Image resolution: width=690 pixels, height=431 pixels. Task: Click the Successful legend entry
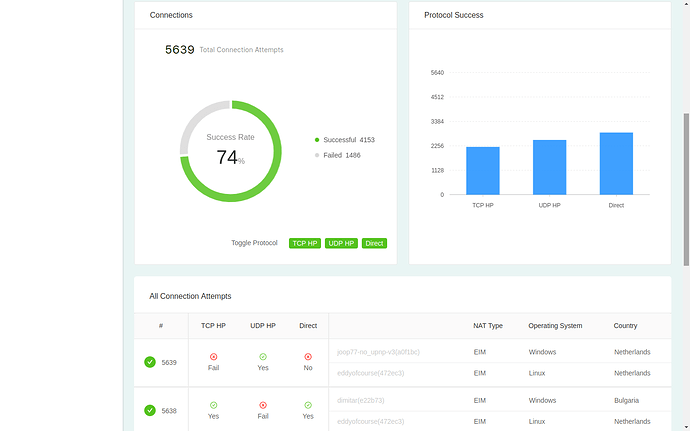345,140
